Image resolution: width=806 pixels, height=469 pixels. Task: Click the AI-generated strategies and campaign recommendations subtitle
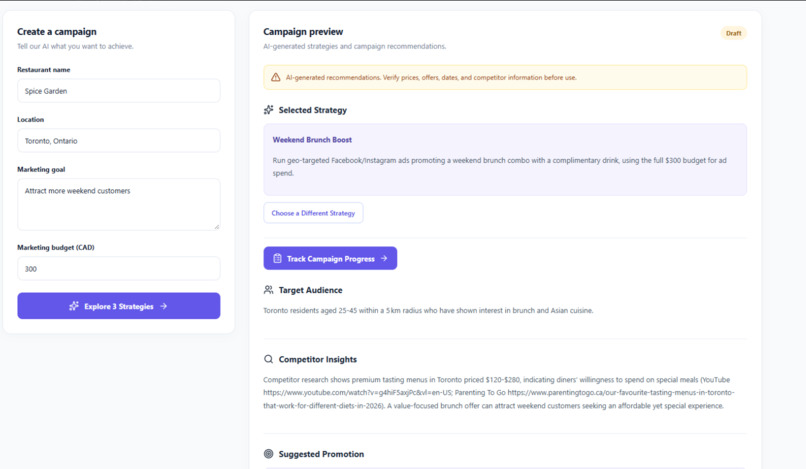(355, 46)
